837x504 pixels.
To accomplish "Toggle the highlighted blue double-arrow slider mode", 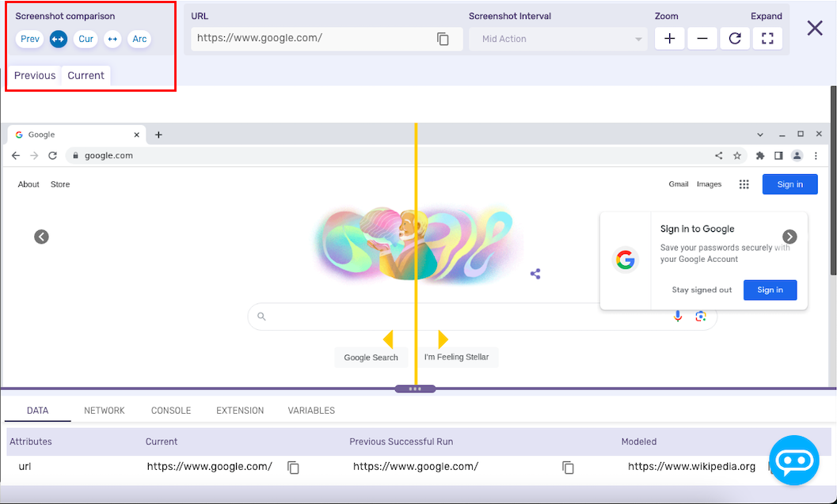I will pos(59,39).
